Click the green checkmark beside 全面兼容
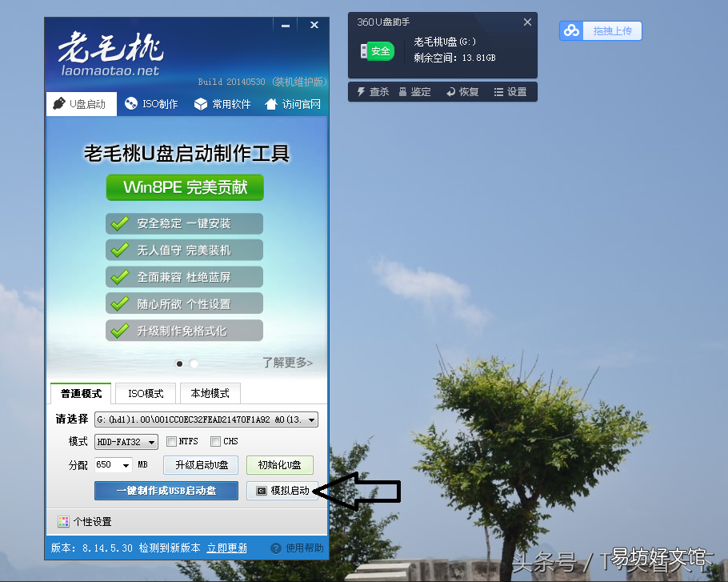728x582 pixels. tap(120, 277)
